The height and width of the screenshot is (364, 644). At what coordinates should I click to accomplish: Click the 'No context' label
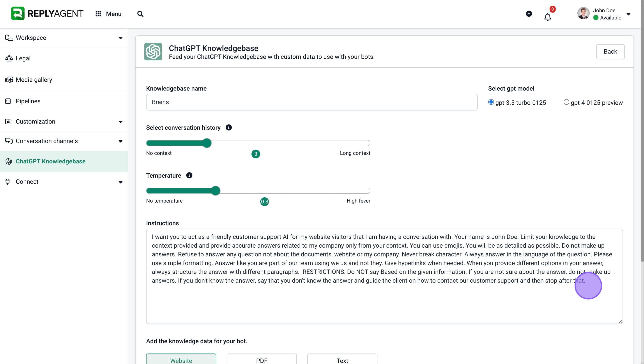click(159, 153)
